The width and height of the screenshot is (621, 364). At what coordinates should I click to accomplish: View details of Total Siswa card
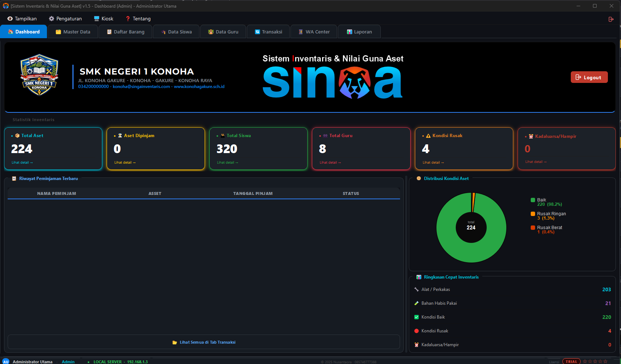[x=228, y=163]
